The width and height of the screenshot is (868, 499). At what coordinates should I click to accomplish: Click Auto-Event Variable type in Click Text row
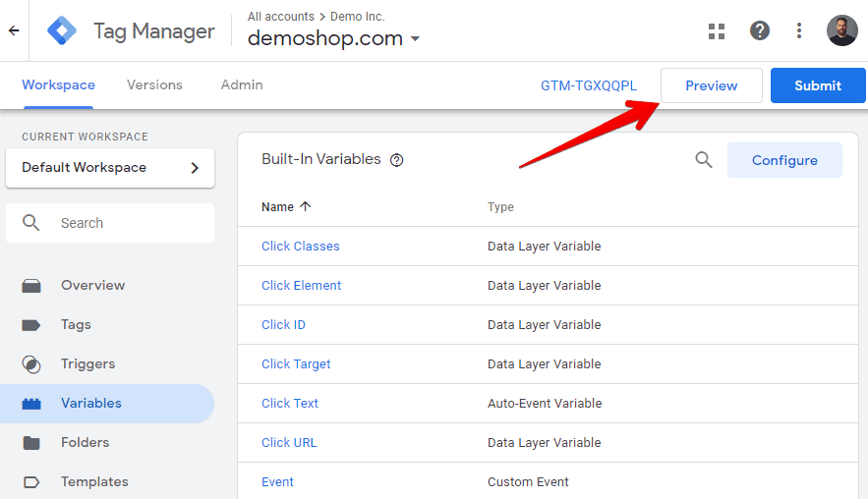pyautogui.click(x=545, y=404)
